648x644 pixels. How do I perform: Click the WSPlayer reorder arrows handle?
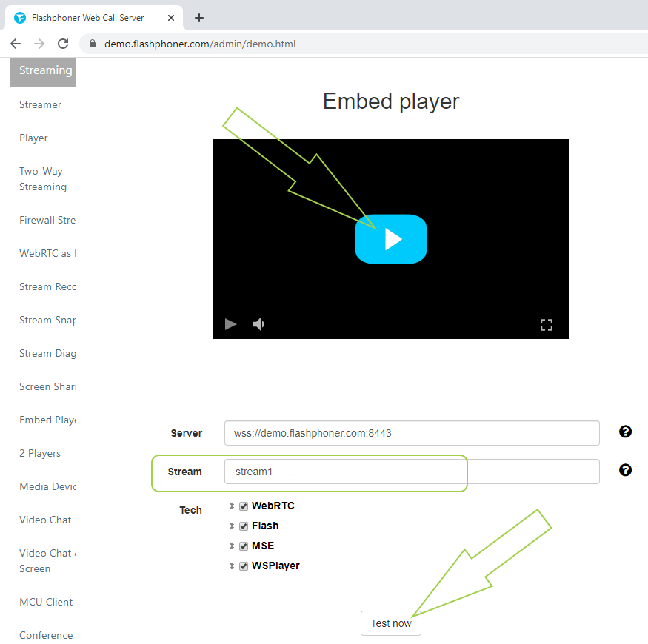(x=232, y=566)
